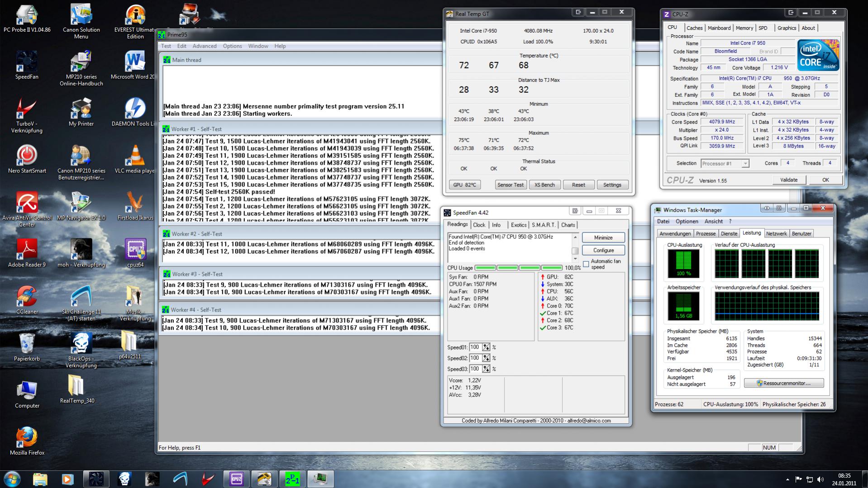Open SpeedFan Exotics tab

(519, 225)
